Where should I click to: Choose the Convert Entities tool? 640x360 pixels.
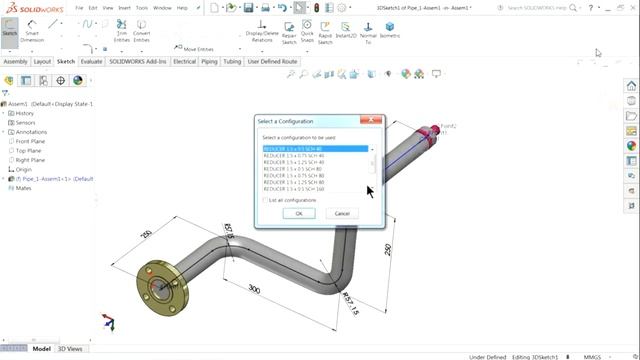[141, 30]
